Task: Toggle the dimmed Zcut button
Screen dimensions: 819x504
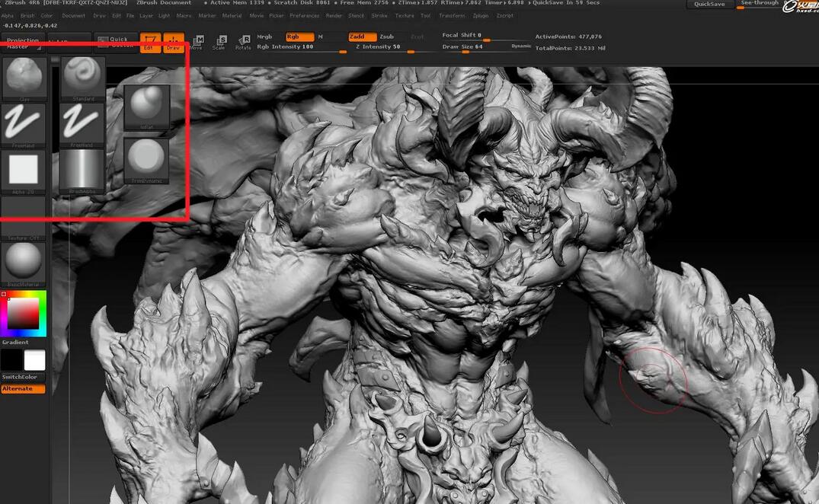Action: point(417,37)
